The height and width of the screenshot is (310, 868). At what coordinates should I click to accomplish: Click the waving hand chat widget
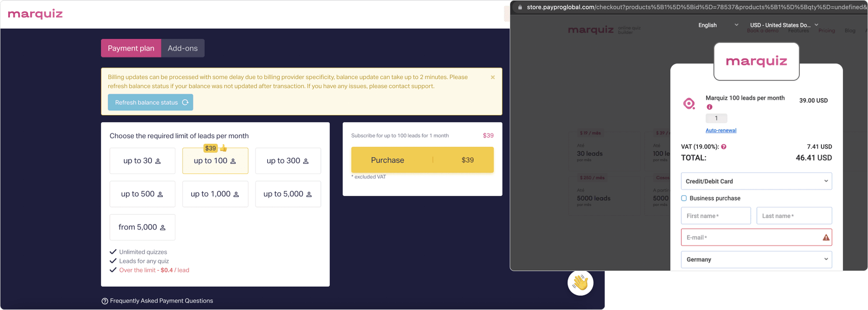[580, 283]
